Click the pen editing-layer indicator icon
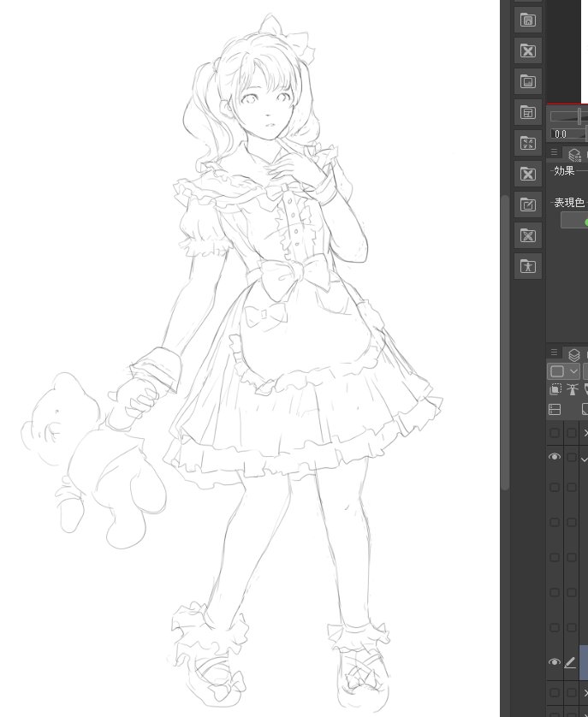The width and height of the screenshot is (588, 717). point(570,662)
